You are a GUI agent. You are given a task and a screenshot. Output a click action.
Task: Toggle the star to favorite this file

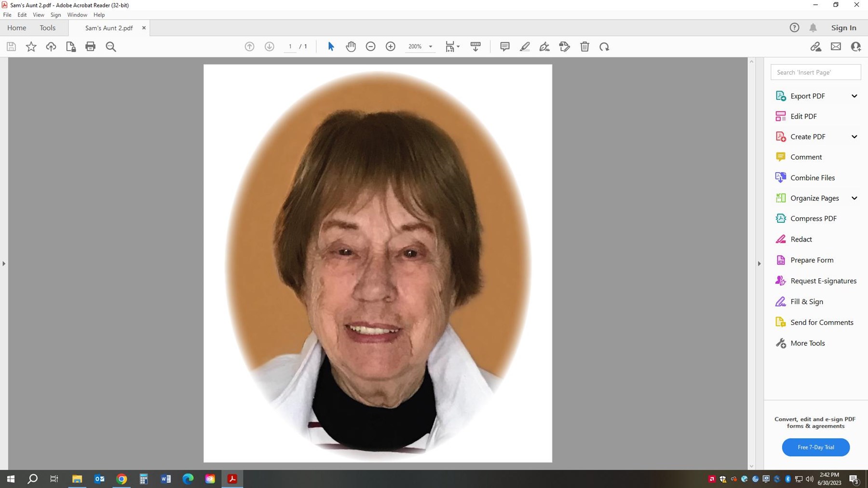pos(31,46)
